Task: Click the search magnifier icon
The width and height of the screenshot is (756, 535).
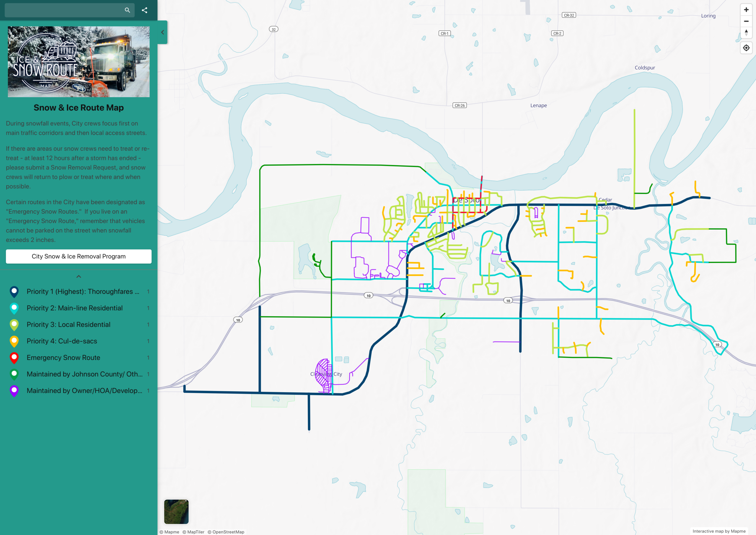Action: 127,10
